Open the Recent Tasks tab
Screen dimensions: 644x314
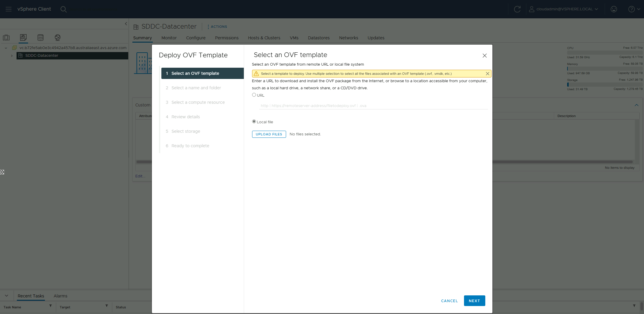(31, 296)
